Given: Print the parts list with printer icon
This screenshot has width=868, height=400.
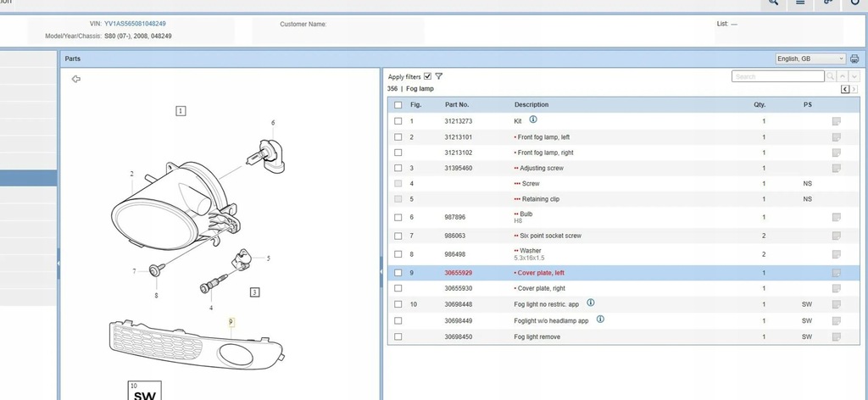Looking at the screenshot, I should [854, 58].
